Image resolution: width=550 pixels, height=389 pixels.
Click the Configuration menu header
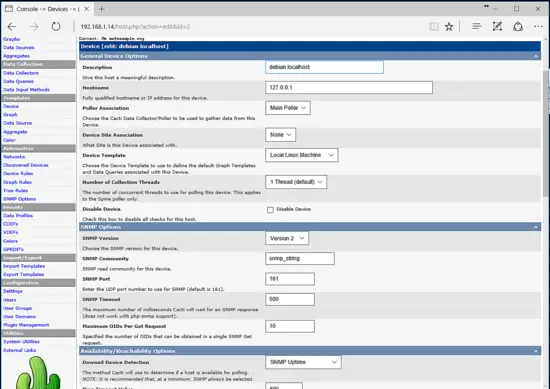(x=38, y=283)
